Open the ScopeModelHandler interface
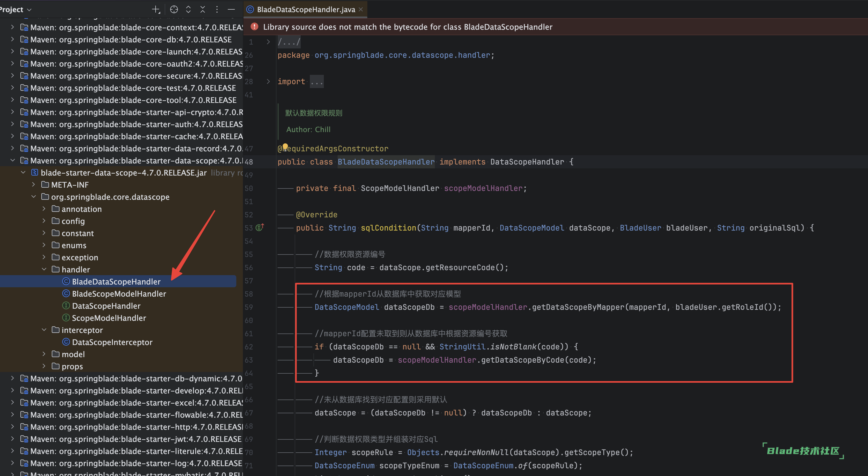Screen dimensions: 868x476 click(x=109, y=318)
